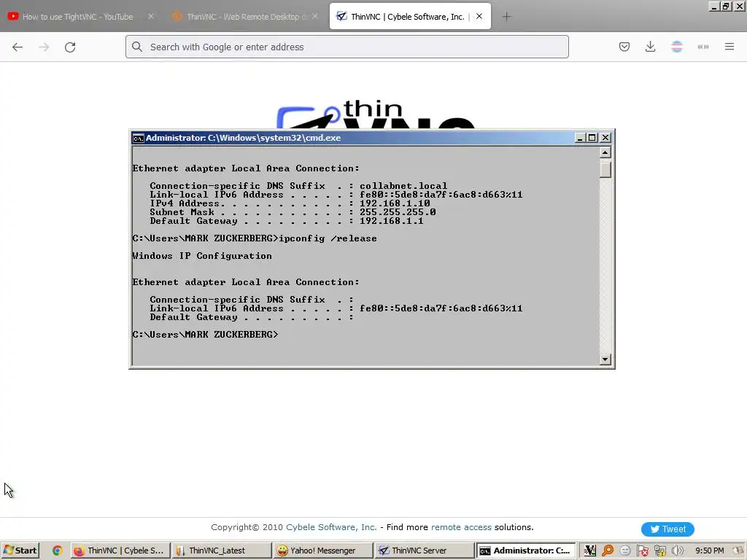Click the magnifier icon in the address bar
The width and height of the screenshot is (747, 560).
pyautogui.click(x=137, y=47)
